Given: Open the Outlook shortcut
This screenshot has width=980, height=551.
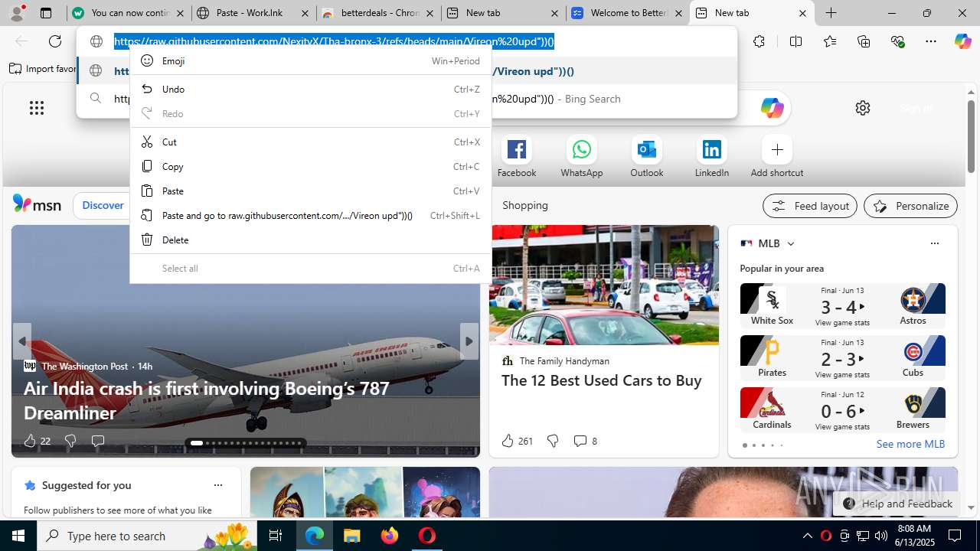Looking at the screenshot, I should [x=647, y=156].
